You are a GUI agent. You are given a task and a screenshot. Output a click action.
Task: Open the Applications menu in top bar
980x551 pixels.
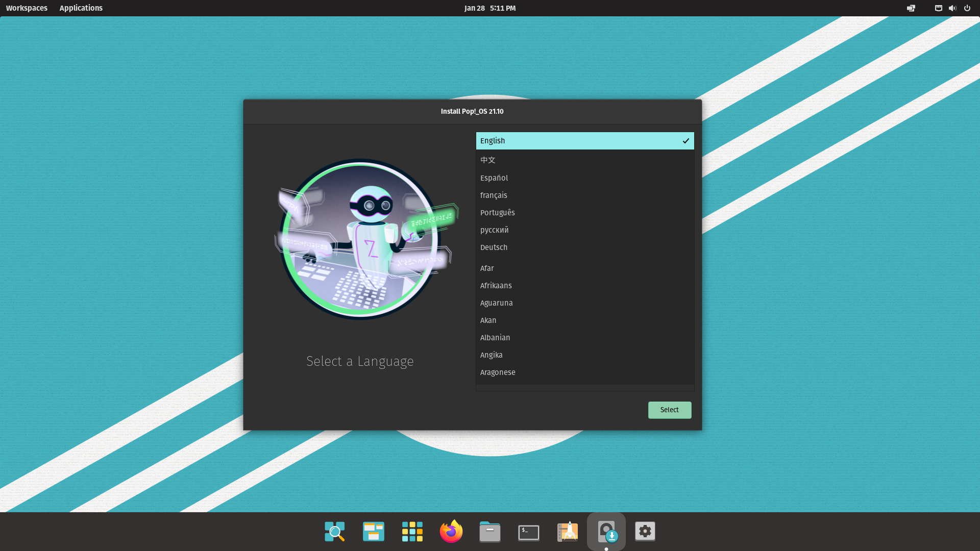[81, 8]
